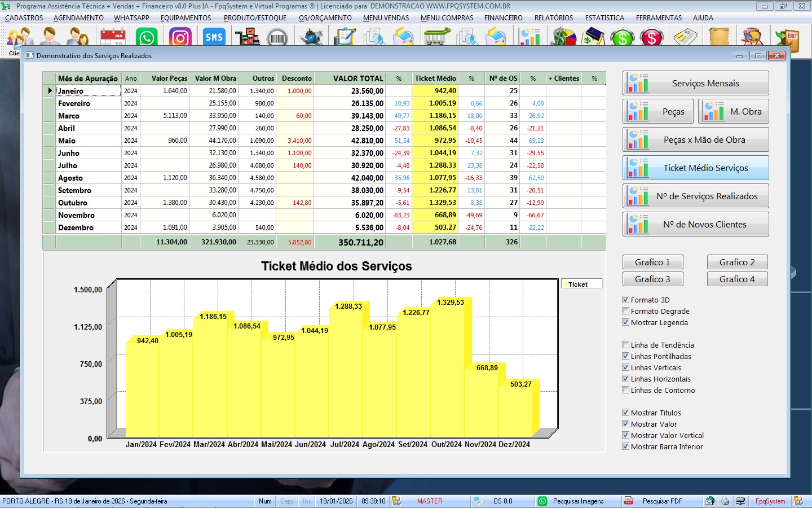The height and width of the screenshot is (508, 812).
Task: Select the Fevereiro row in the table
Action: pos(74,103)
